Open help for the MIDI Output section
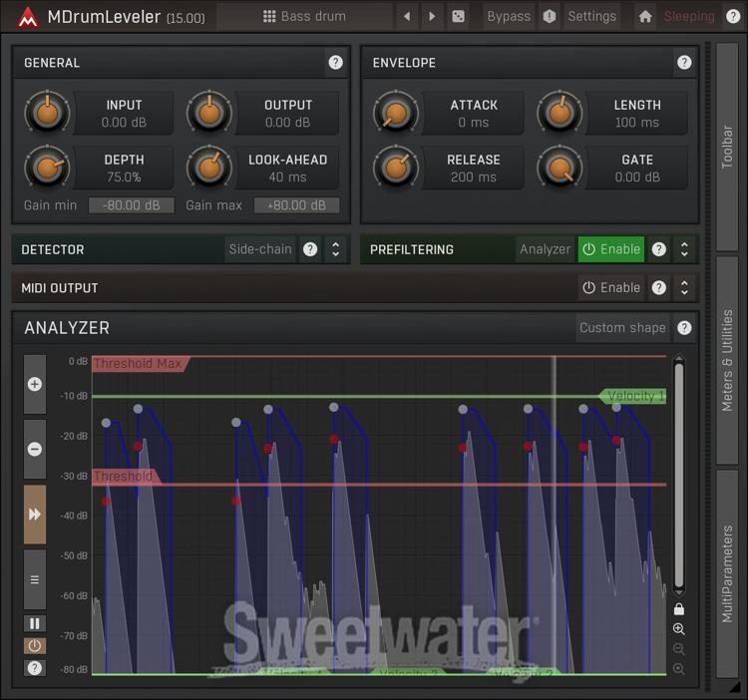The height and width of the screenshot is (700, 748). pos(659,287)
